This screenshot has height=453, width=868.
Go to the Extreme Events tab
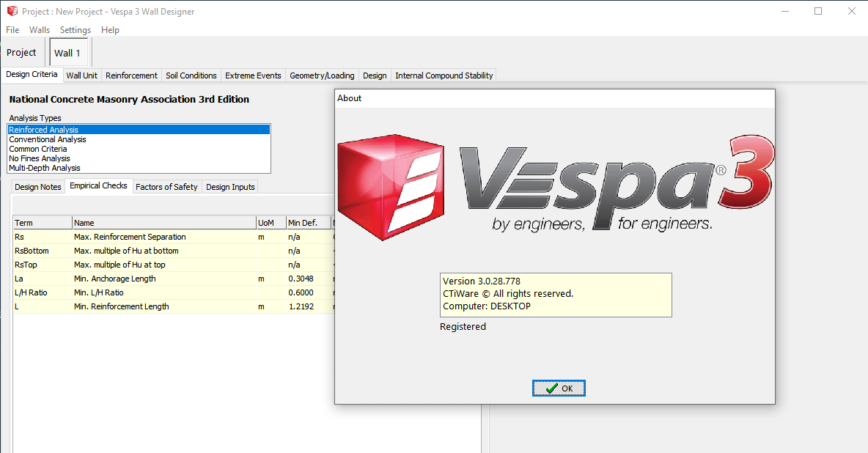pos(253,75)
